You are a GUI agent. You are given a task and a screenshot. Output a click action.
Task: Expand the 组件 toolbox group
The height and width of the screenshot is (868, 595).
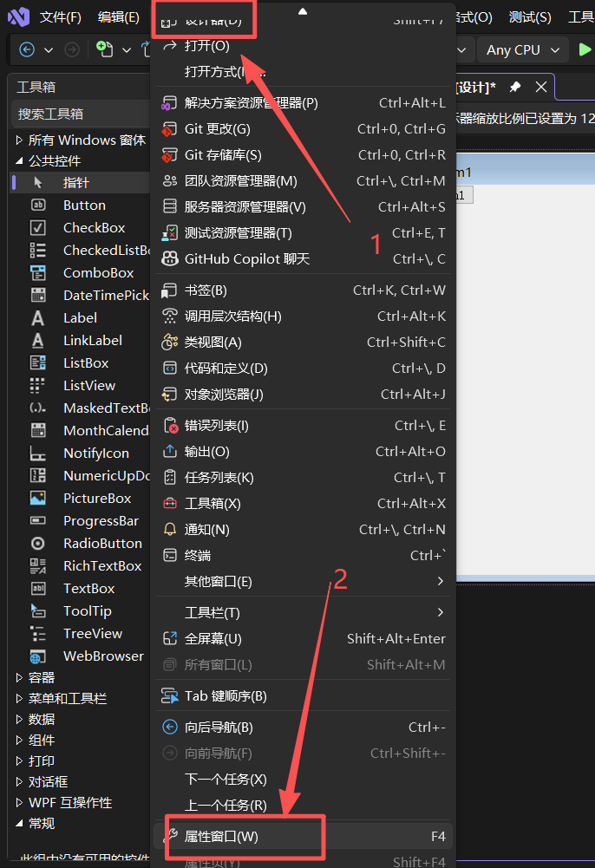click(x=19, y=741)
